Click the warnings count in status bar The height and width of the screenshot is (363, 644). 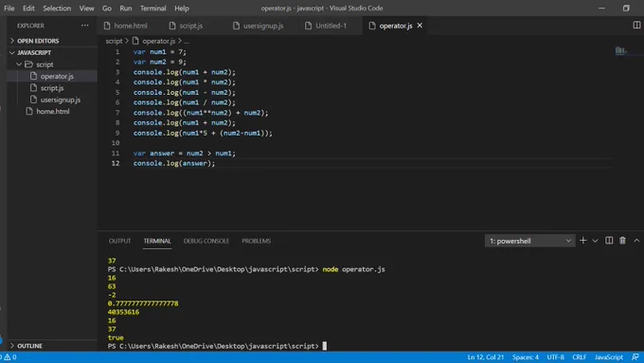[x=9, y=356]
